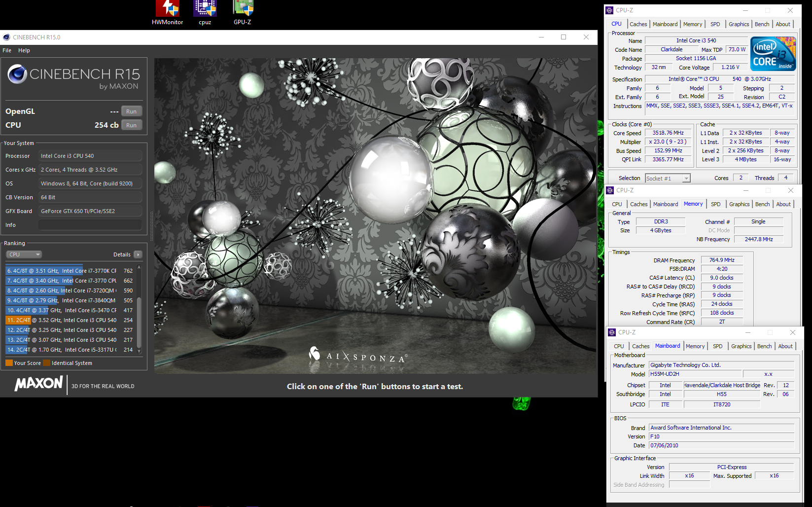
Task: Click the bottom CPU-Z window title icon
Action: (x=612, y=332)
